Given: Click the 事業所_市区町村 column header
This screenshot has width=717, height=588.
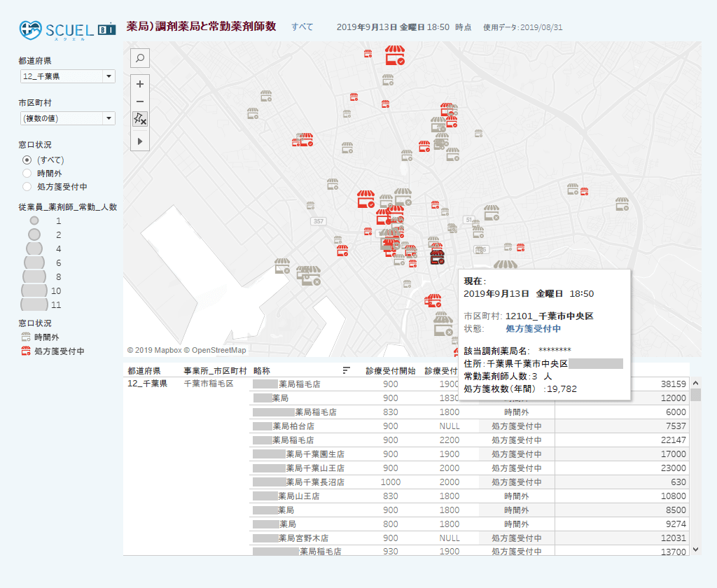Looking at the screenshot, I should (x=215, y=370).
